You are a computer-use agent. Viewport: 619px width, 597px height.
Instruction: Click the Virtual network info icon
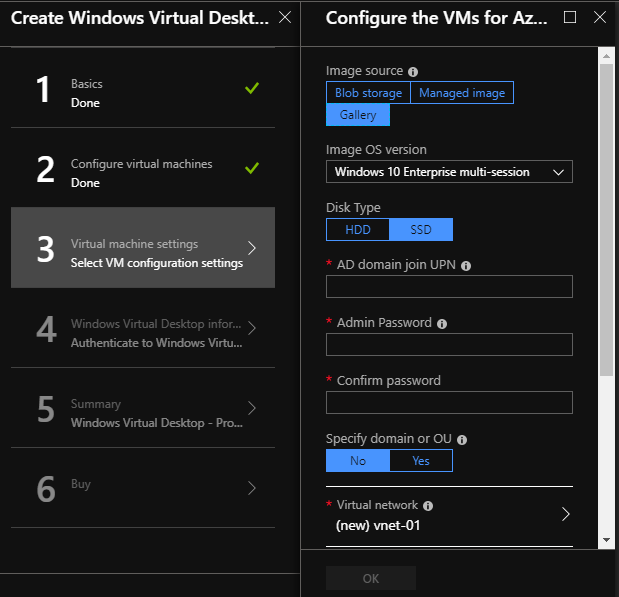pos(428,506)
